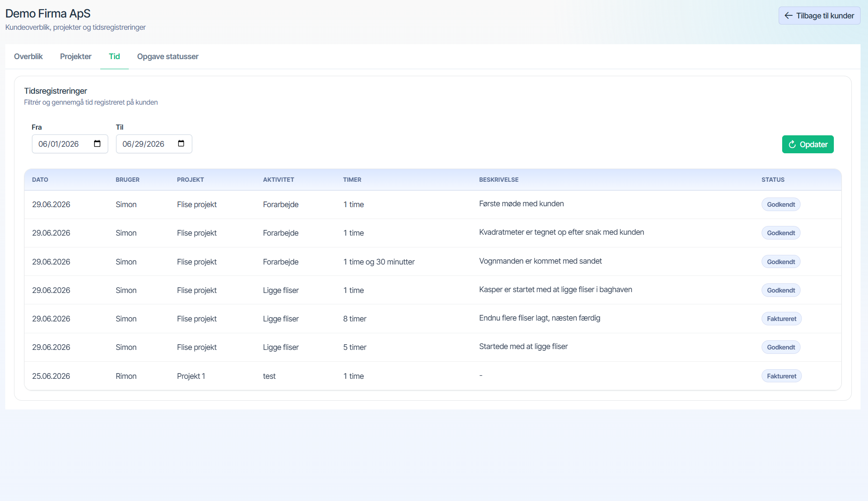Screen dimensions: 868x501
Task: Click the 'Tidsregistreringer' section title
Action: (x=56, y=91)
